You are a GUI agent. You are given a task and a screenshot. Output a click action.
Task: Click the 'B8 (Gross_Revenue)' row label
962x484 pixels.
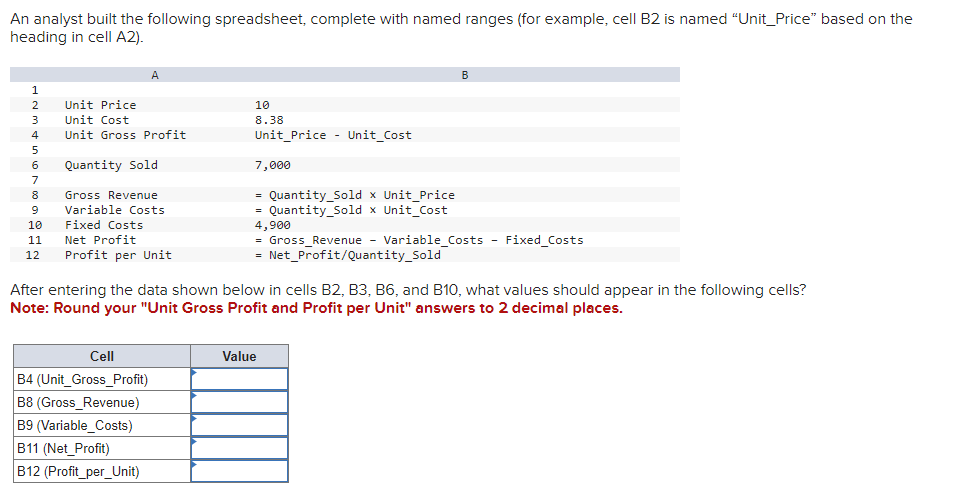(78, 402)
